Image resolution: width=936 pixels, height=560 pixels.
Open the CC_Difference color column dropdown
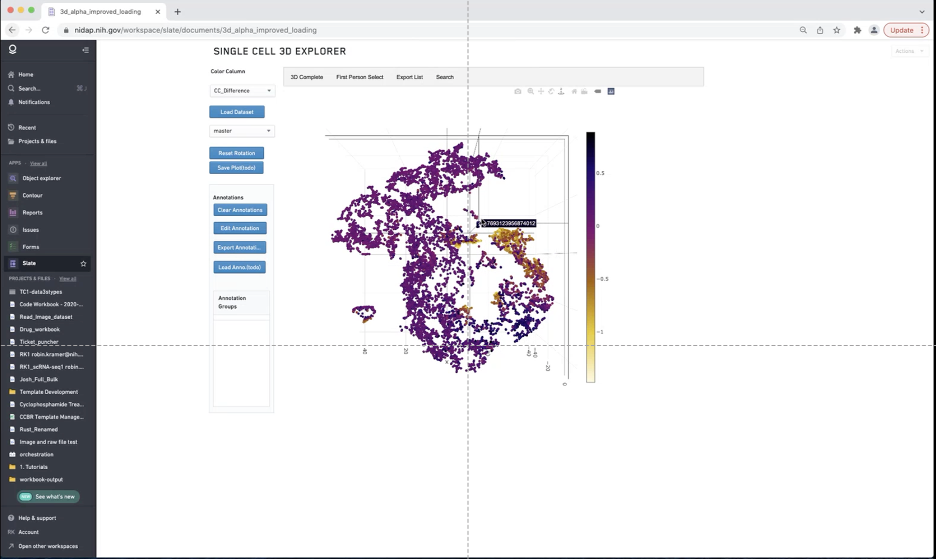242,91
